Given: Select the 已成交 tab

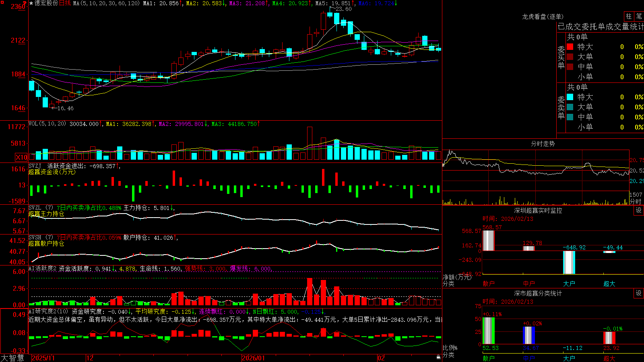Looking at the screenshot, I should (x=570, y=27).
